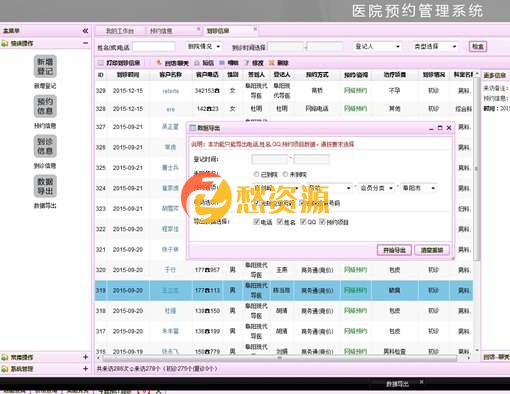The height and width of the screenshot is (394, 510).
Task: Click the 打印到诊信息 toolbar button
Action: [x=119, y=63]
